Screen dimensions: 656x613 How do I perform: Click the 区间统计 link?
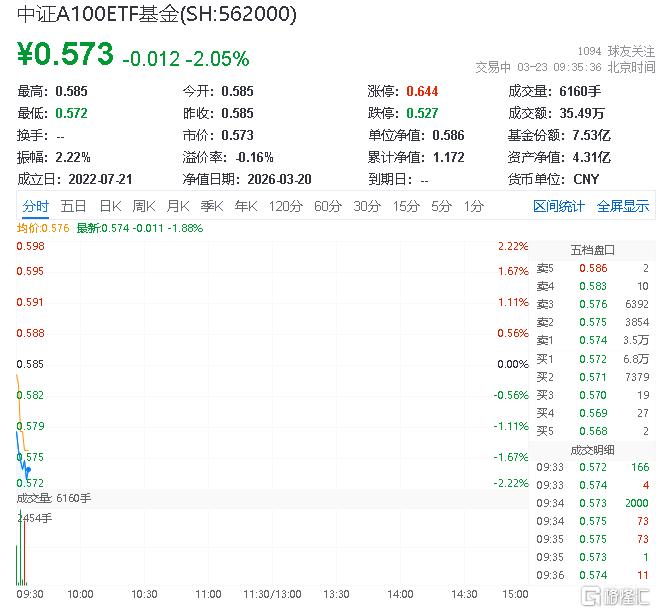point(559,206)
